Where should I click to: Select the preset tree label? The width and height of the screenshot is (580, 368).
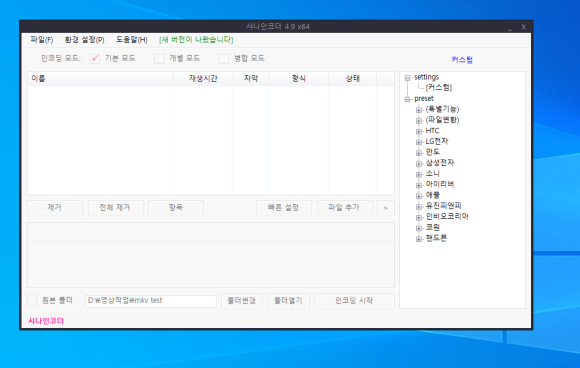coord(424,98)
